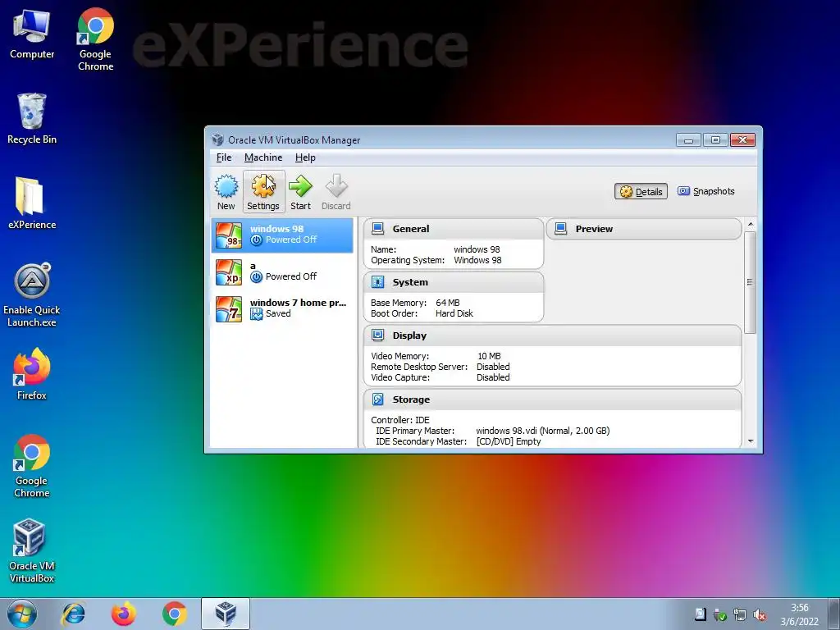Click the System section header
Image resolution: width=840 pixels, height=630 pixels.
tap(453, 282)
